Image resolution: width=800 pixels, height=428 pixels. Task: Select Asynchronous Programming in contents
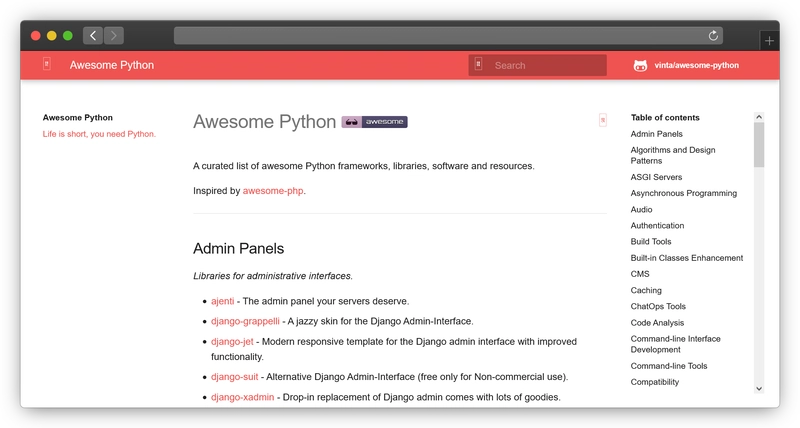tap(684, 193)
